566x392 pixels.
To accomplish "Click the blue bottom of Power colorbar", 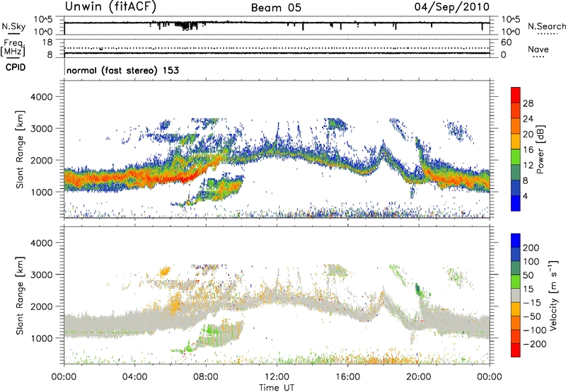I will pos(516,203).
